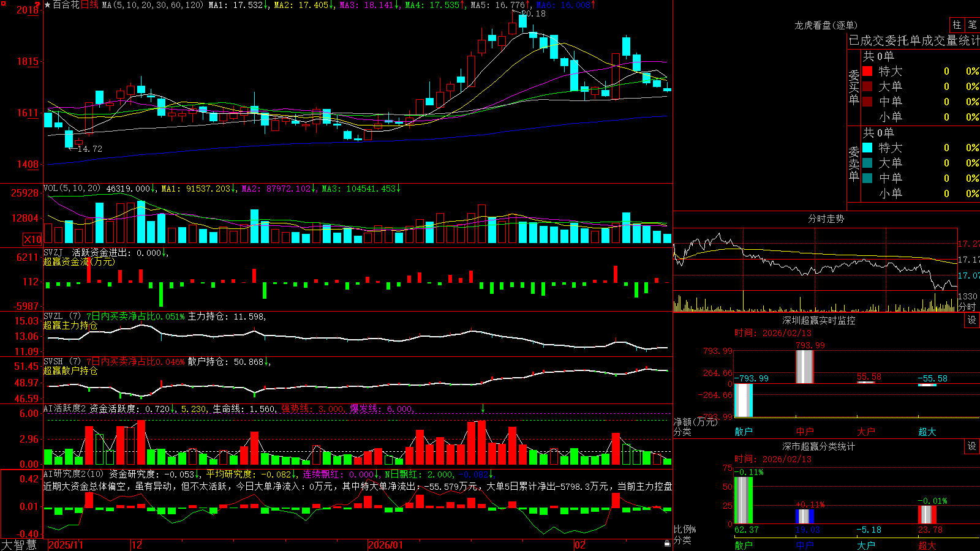Click the VOL(5,10,20) indicator label
This screenshot has width=980, height=551.
[x=72, y=189]
